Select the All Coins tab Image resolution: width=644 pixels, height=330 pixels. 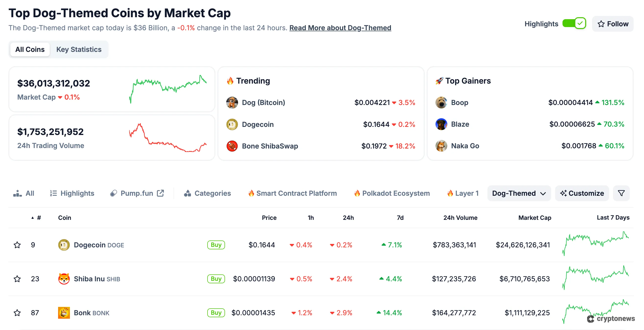[x=30, y=49]
